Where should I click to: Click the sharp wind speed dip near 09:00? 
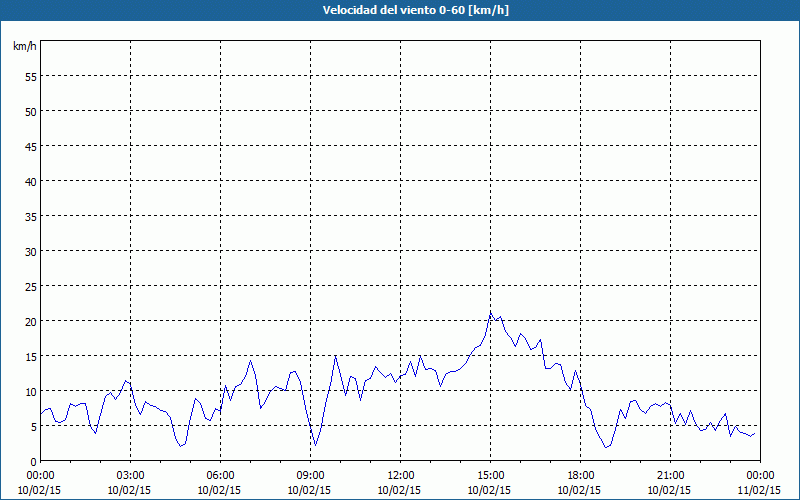pos(315,445)
